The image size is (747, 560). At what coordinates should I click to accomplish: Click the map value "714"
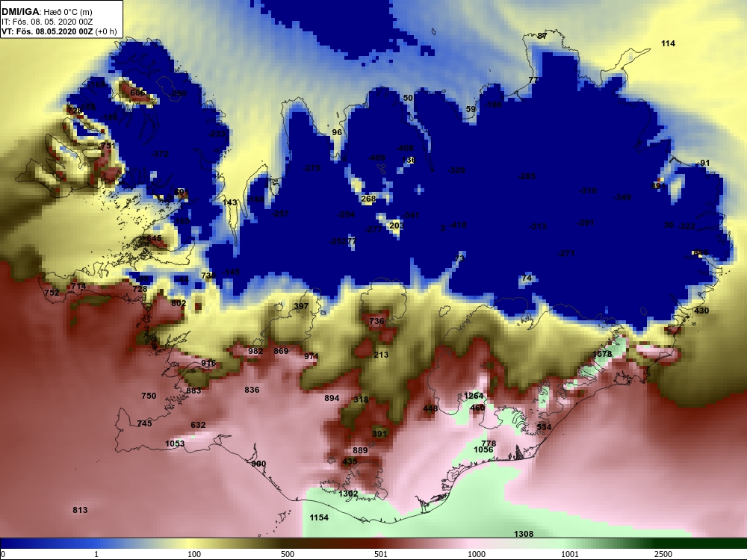(78, 286)
